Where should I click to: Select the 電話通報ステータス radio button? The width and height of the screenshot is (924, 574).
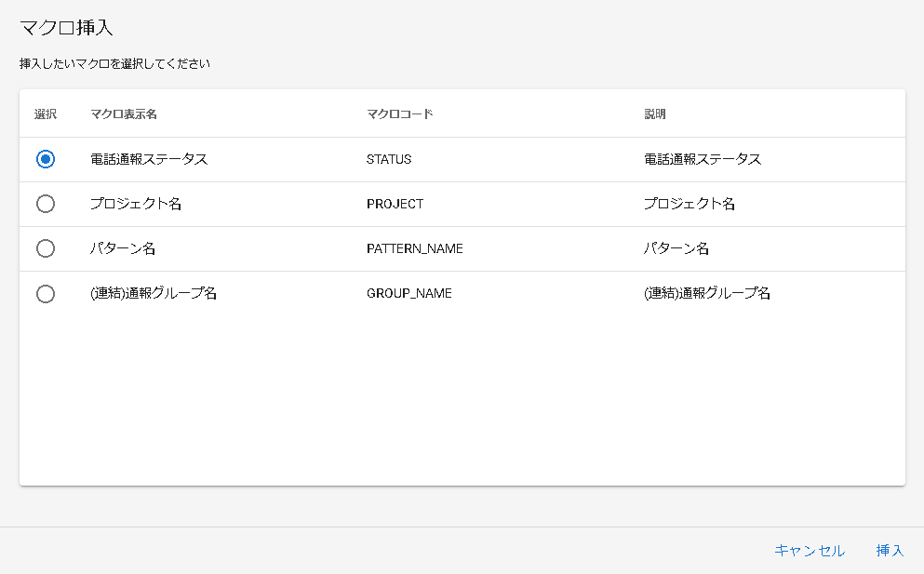(46, 159)
